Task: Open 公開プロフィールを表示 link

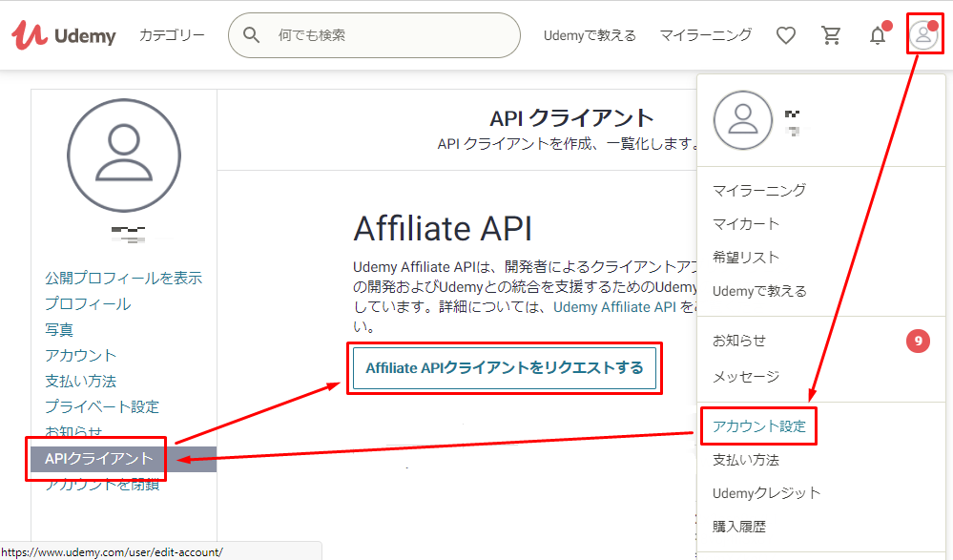Action: click(123, 278)
